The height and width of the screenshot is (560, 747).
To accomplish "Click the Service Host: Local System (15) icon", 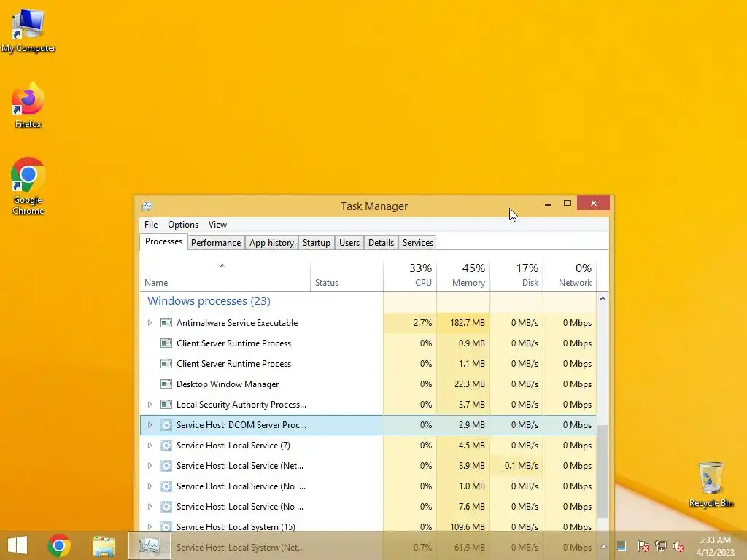I will (166, 527).
